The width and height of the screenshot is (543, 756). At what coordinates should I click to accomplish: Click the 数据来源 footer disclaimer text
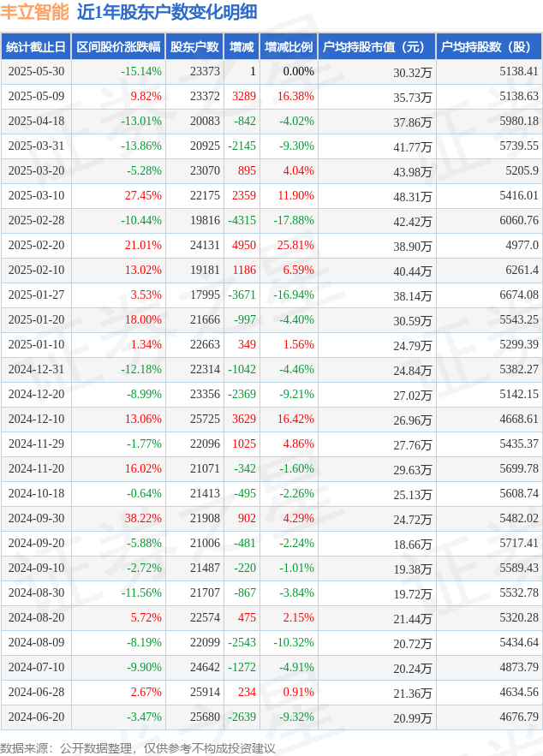pos(138,747)
